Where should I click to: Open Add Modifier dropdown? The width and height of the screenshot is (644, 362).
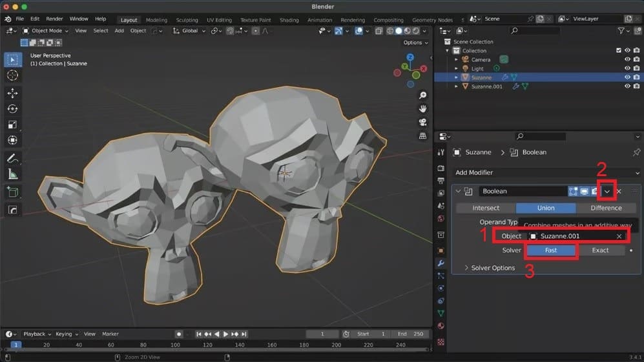coord(546,173)
